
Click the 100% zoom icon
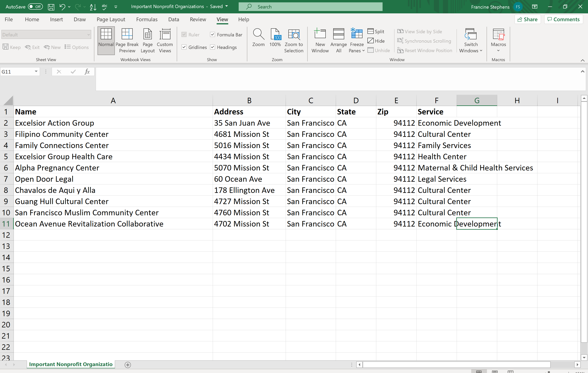click(x=275, y=34)
